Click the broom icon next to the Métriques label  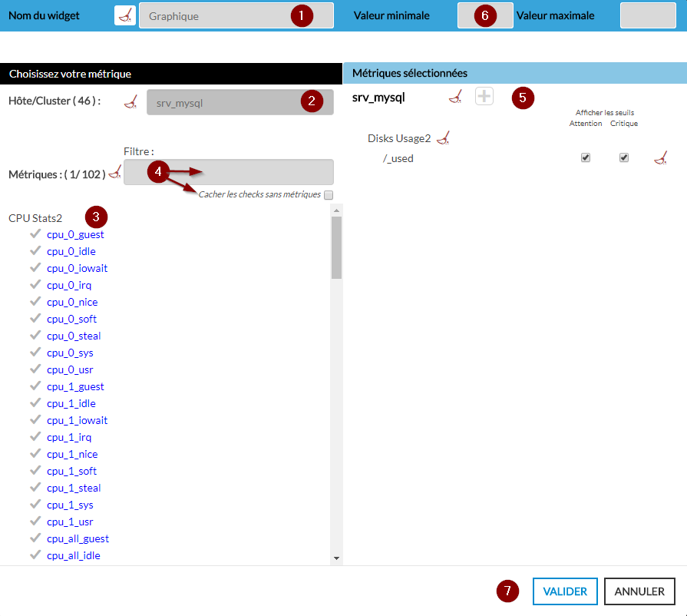point(115,173)
